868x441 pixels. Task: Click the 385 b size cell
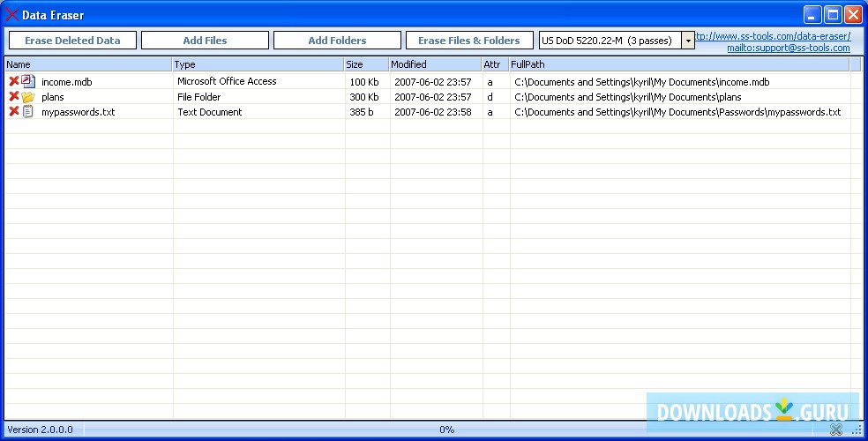pyautogui.click(x=362, y=112)
